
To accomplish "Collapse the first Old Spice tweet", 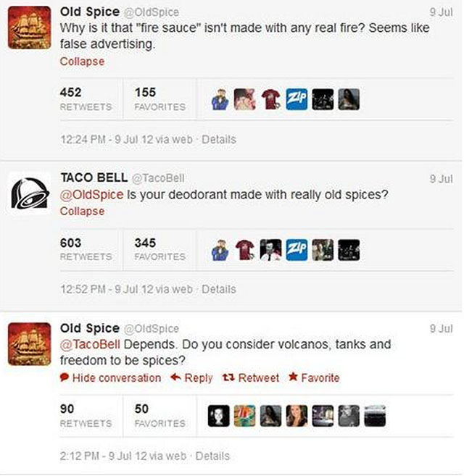I will coord(83,62).
